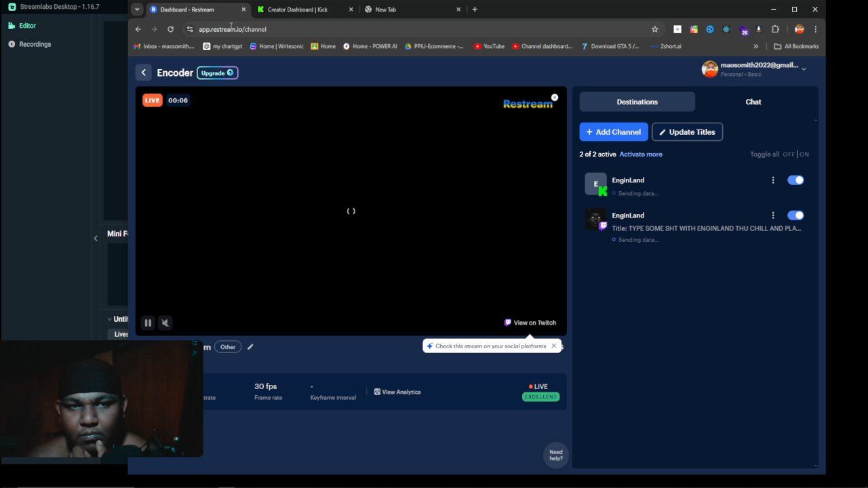The image size is (868, 488).
Task: Show more bookmarks with the chevron
Action: pos(755,46)
